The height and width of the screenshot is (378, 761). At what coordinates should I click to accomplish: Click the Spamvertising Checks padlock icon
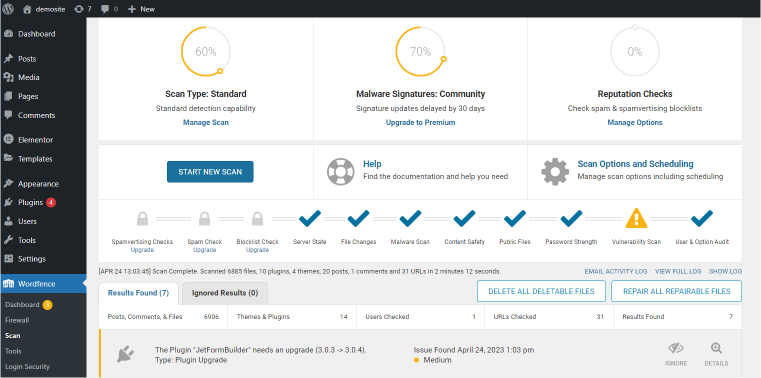[142, 219]
